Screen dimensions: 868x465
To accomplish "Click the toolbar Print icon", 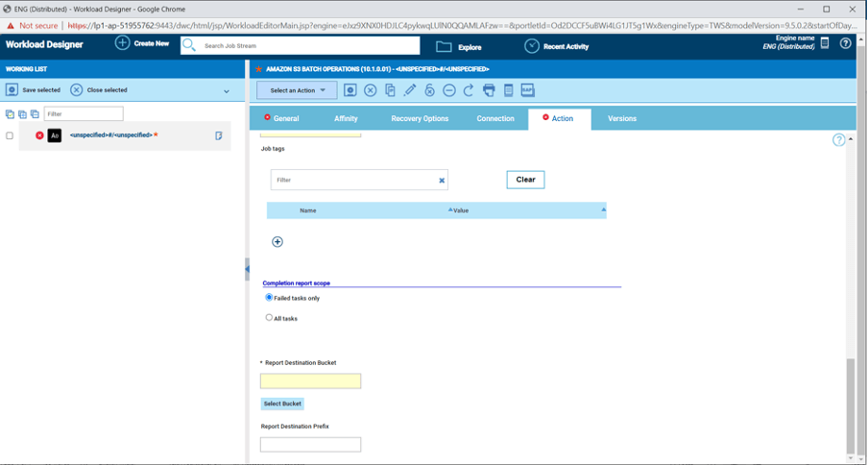I will (x=489, y=90).
